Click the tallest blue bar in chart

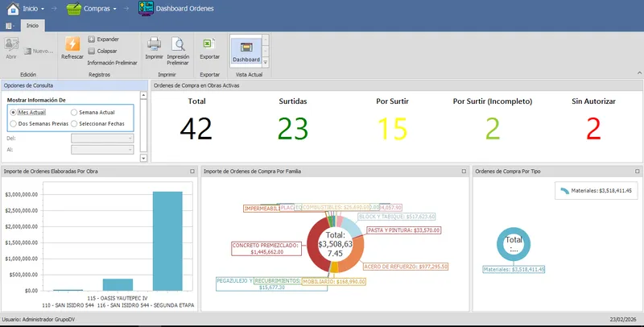[x=167, y=241]
